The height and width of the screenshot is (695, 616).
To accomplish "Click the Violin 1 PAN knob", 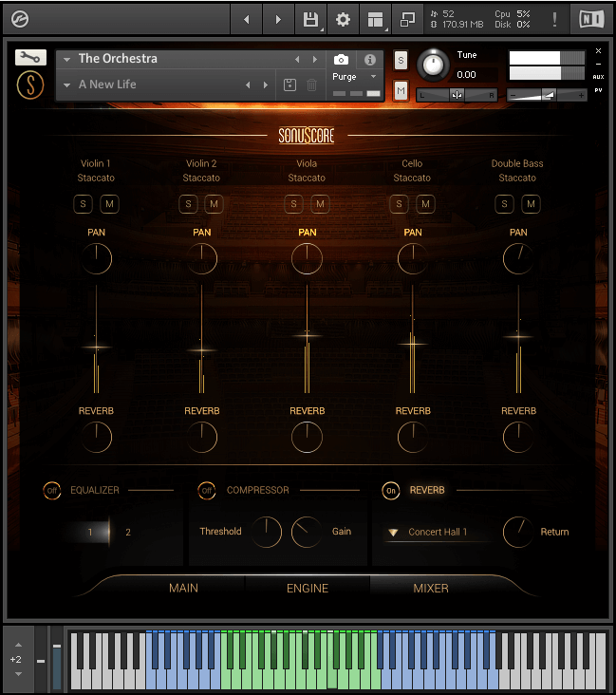I will 96,258.
